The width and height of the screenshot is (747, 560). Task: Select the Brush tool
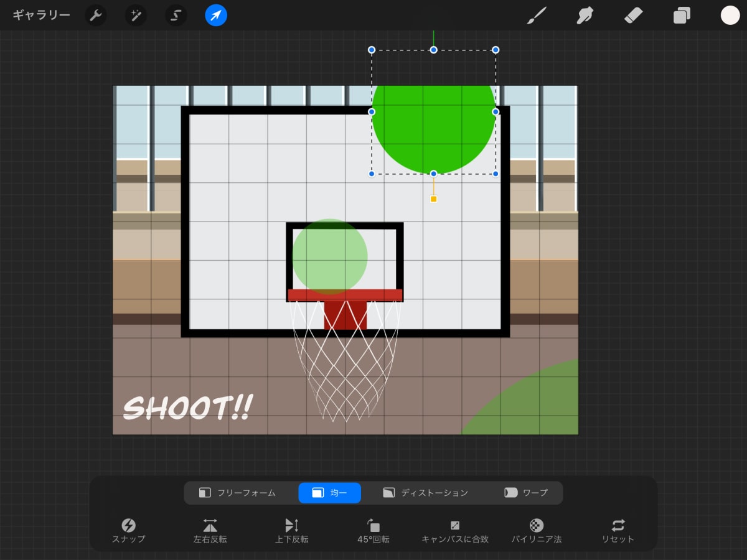536,16
